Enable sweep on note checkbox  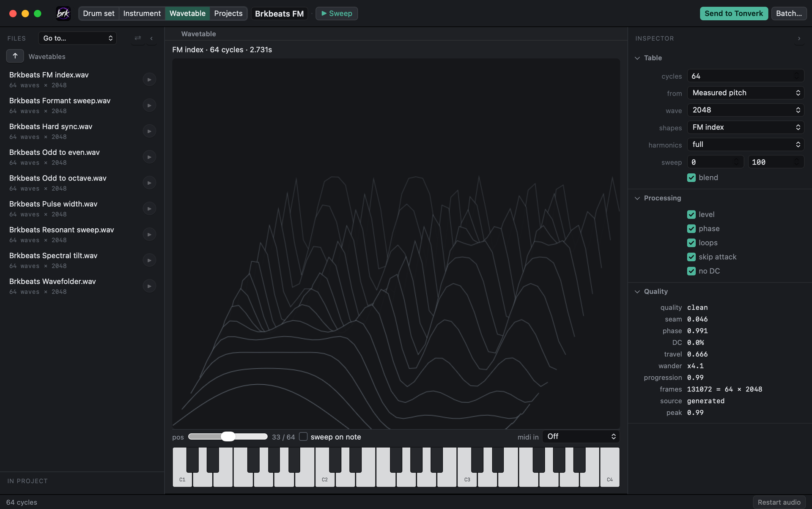coord(303,436)
